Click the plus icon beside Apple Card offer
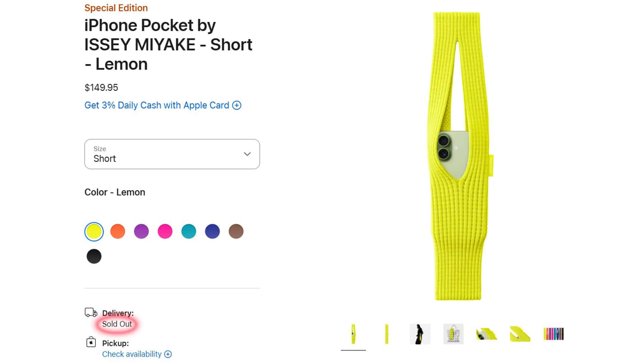 [237, 105]
